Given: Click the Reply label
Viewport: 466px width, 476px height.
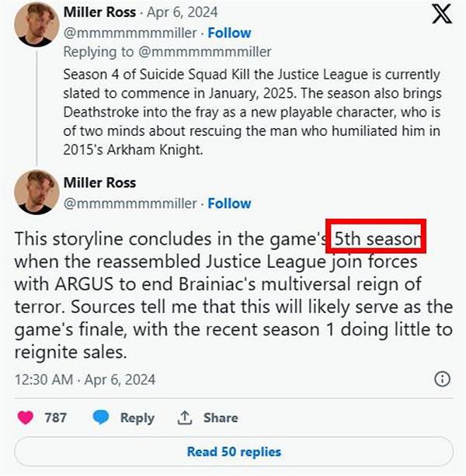Looking at the screenshot, I should click(x=137, y=417).
